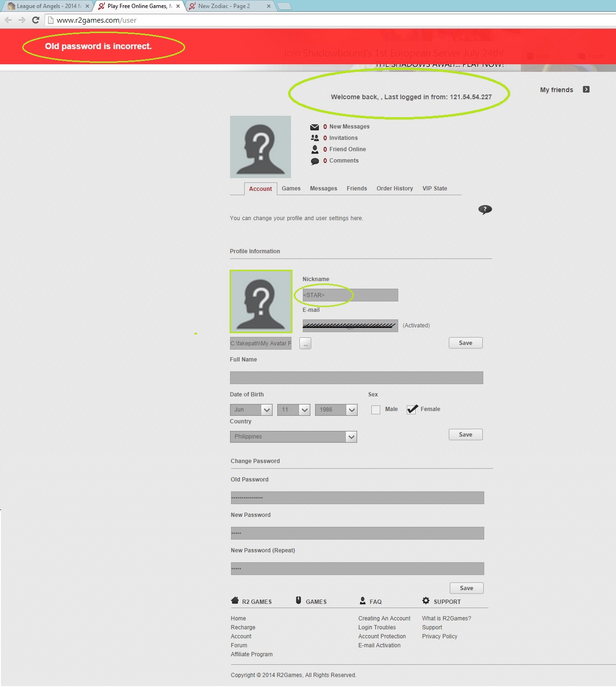Uncheck the Female checkbox

pyautogui.click(x=412, y=409)
